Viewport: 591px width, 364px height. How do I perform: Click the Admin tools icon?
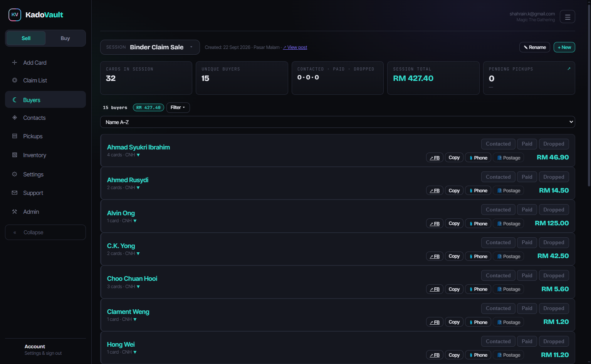(15, 211)
